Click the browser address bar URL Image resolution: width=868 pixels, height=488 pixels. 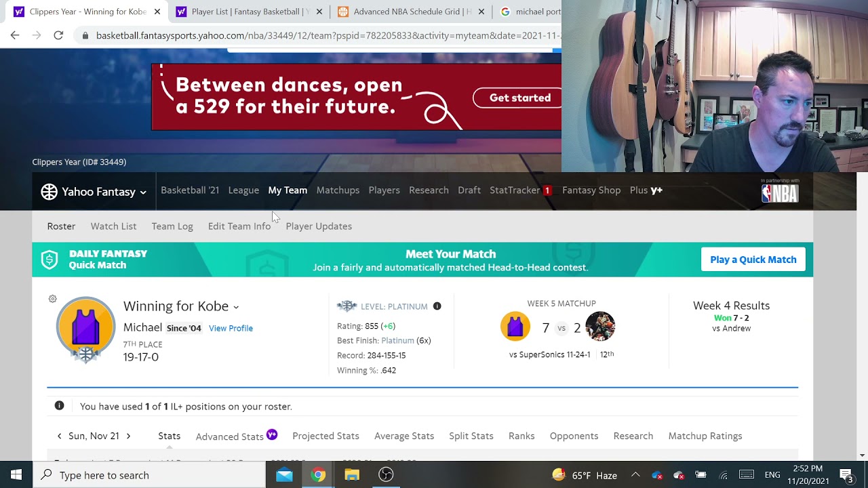click(x=328, y=35)
